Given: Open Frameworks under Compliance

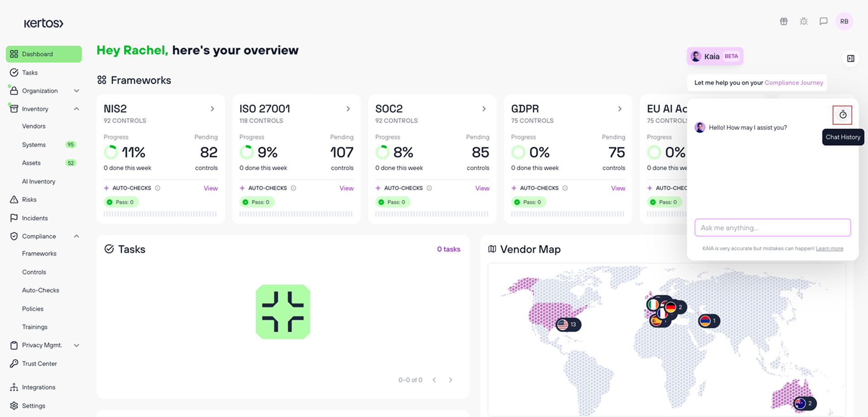Looking at the screenshot, I should (x=39, y=253).
